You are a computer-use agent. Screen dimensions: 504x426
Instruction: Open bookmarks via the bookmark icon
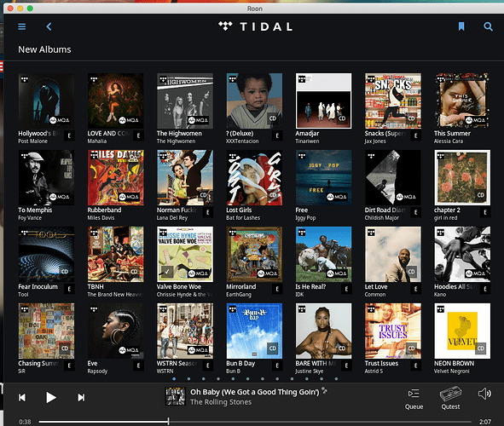461,26
